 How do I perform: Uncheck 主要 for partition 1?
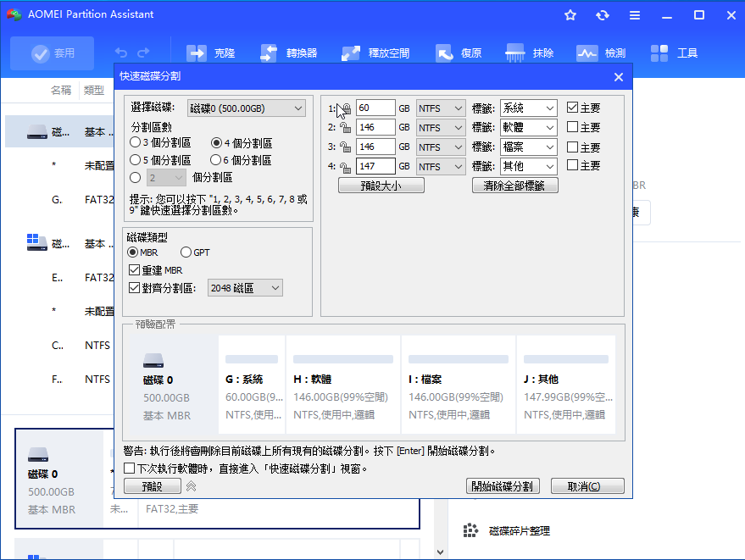(572, 108)
